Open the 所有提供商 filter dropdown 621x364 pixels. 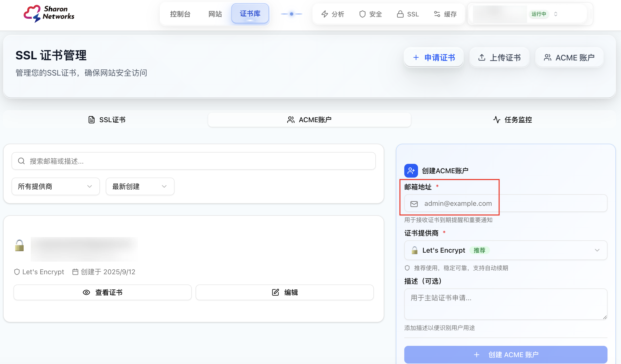pos(55,186)
